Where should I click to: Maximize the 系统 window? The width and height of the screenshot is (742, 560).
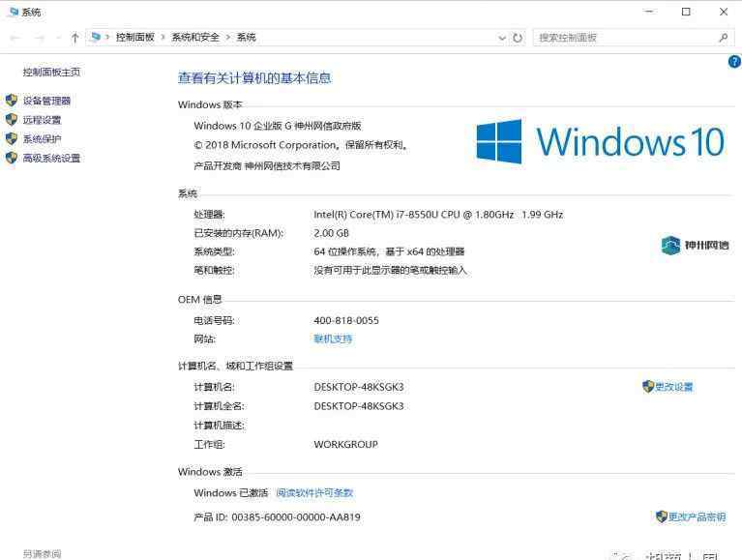point(686,12)
